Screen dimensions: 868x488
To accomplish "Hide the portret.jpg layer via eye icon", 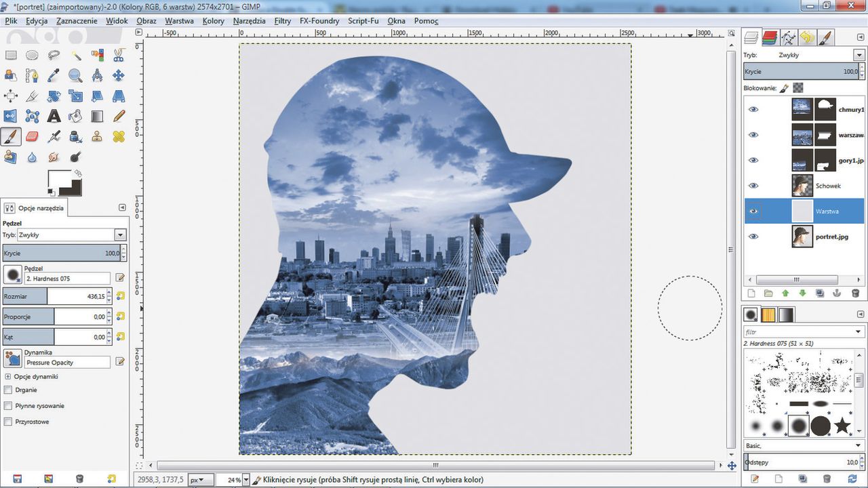I will pyautogui.click(x=753, y=237).
